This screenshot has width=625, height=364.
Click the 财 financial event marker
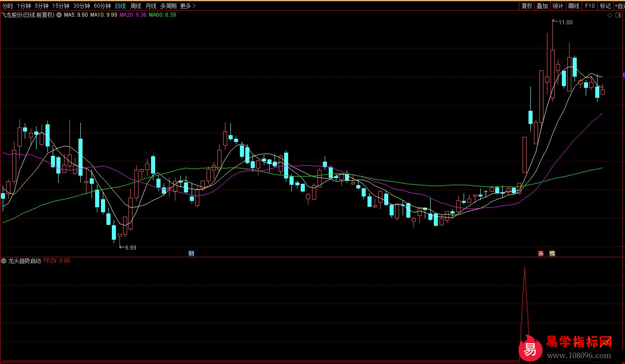[191, 254]
